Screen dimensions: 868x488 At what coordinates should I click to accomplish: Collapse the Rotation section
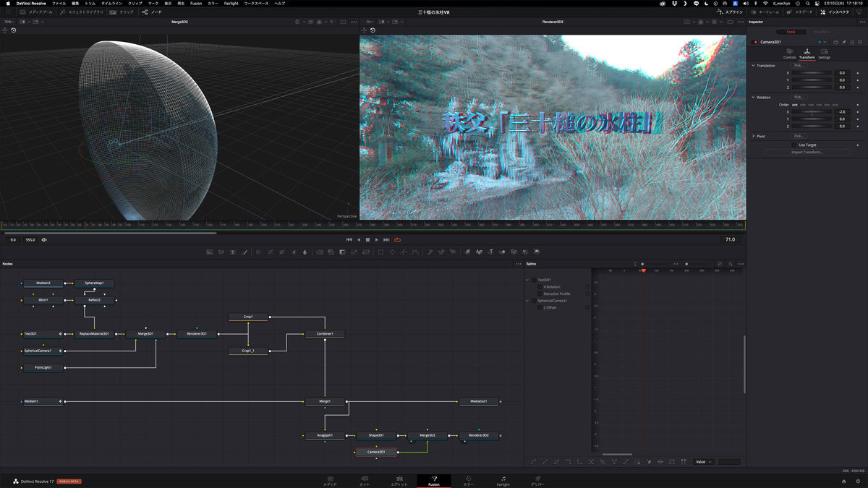coord(753,97)
